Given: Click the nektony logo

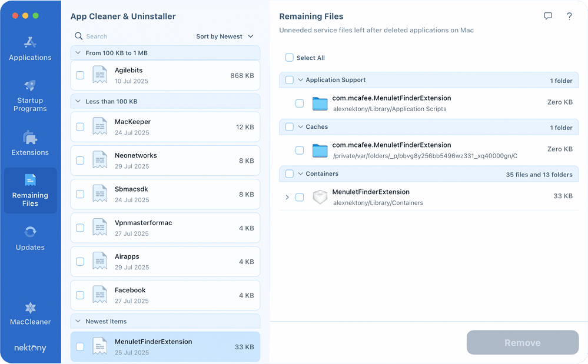Looking at the screenshot, I should (30, 348).
